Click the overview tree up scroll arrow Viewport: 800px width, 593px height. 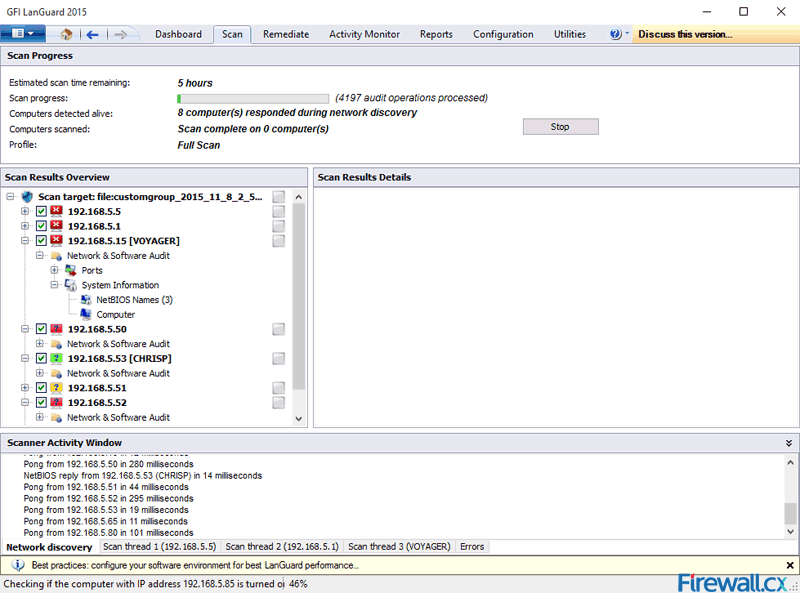tap(299, 197)
